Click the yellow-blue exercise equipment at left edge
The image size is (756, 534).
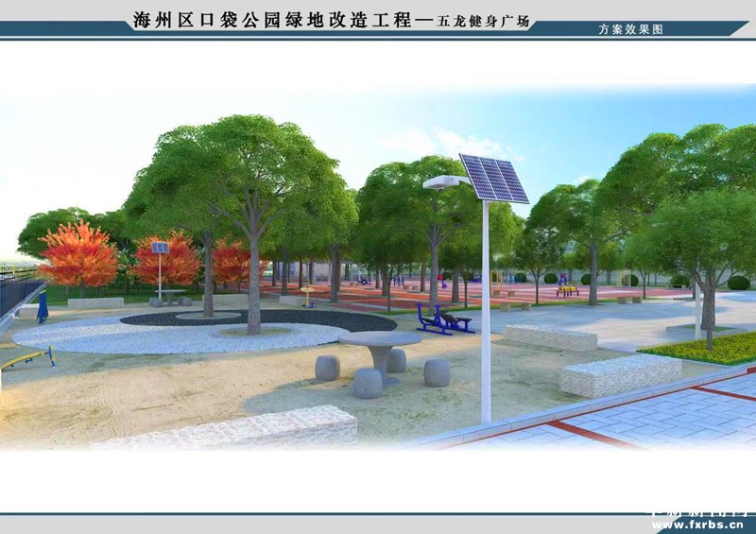click(28, 357)
